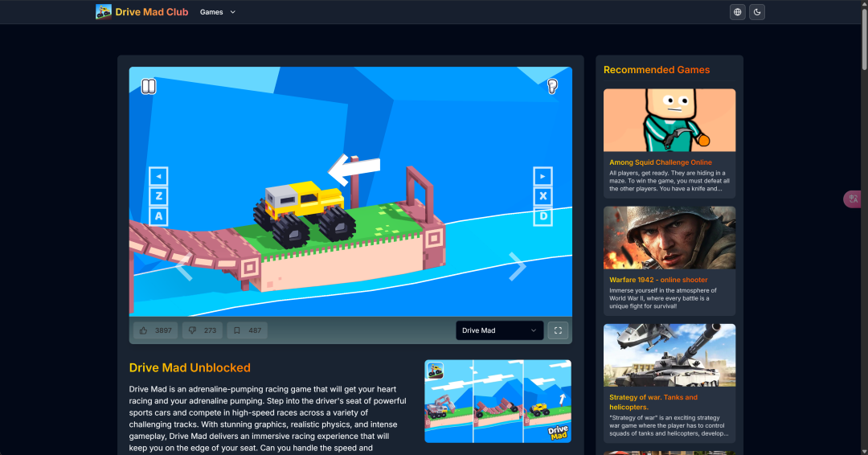Tap the on-screen X key
This screenshot has width=868, height=455.
pyautogui.click(x=542, y=196)
